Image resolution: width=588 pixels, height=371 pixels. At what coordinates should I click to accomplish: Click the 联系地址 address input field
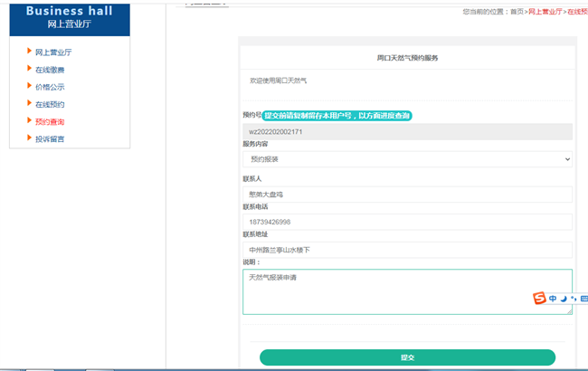[x=407, y=249]
